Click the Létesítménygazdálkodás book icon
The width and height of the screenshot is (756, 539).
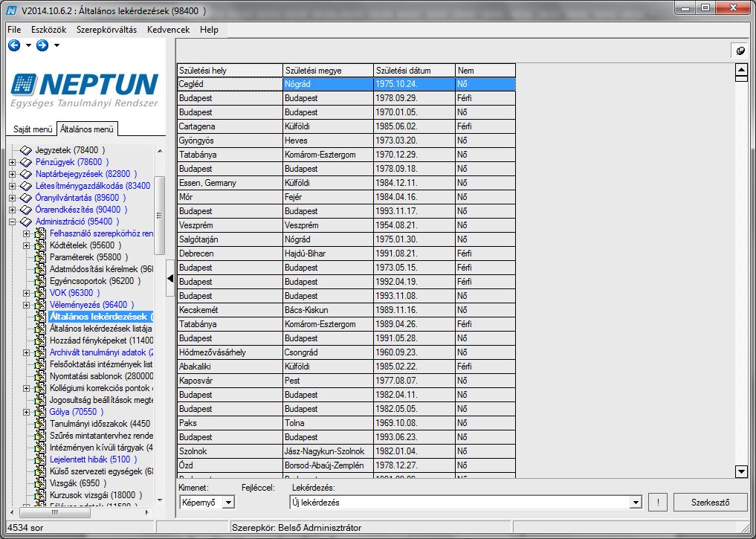[x=26, y=186]
